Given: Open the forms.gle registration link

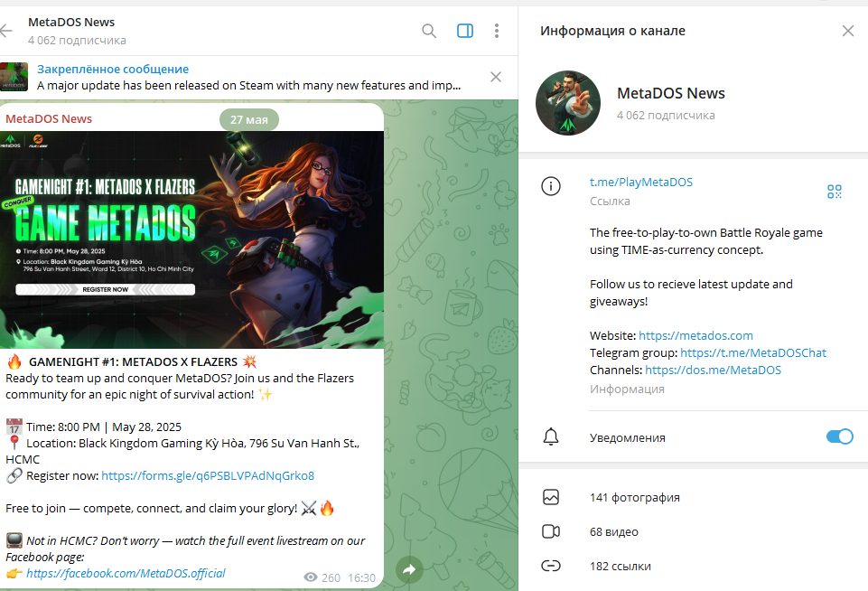Looking at the screenshot, I should (x=208, y=476).
